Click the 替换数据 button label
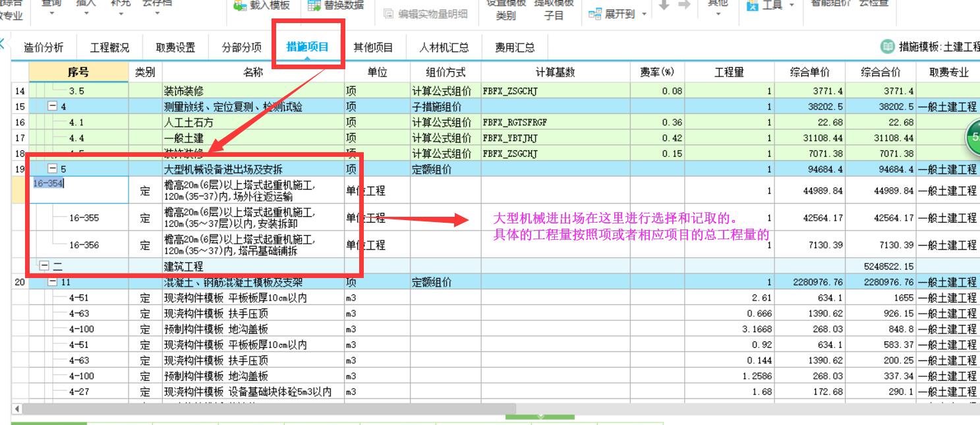Image resolution: width=980 pixels, height=425 pixels. 344,5
